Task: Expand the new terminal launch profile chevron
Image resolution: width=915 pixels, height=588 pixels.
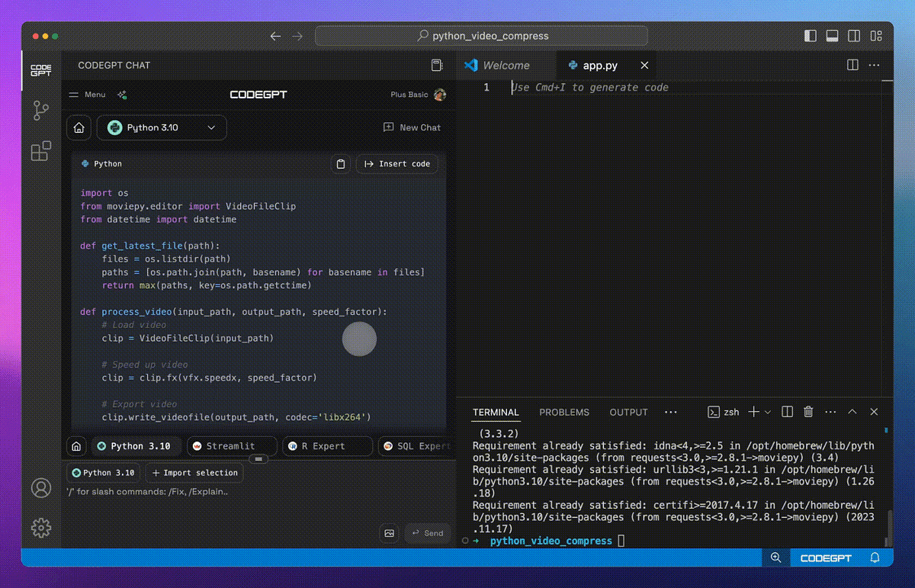Action: click(768, 412)
